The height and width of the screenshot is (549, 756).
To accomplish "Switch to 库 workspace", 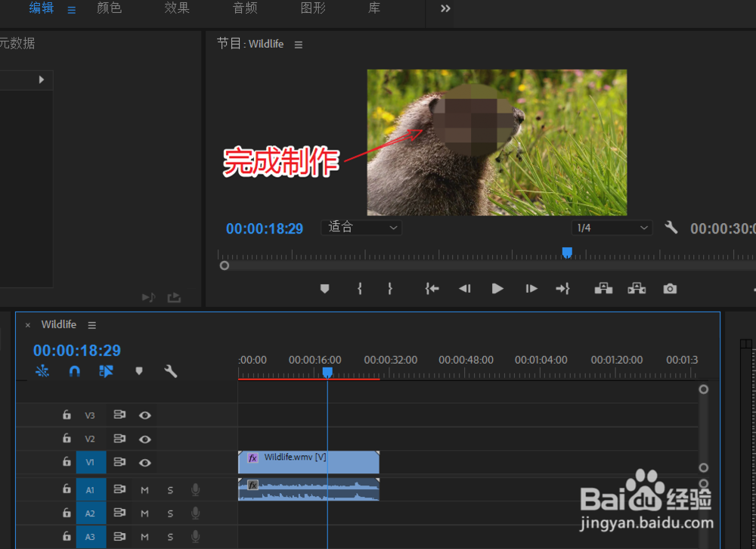I will tap(374, 8).
